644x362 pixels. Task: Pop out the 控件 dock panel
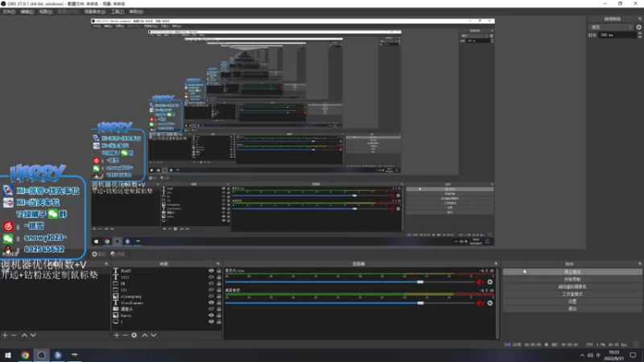click(639, 264)
